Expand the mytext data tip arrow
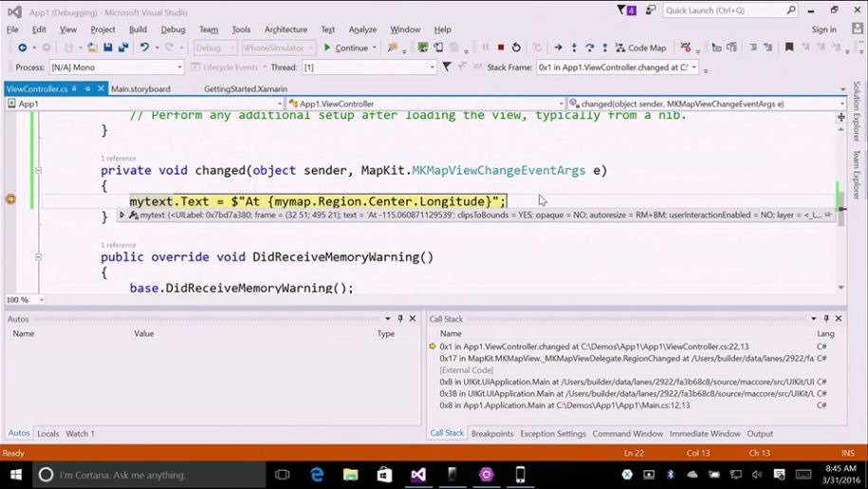Image resolution: width=868 pixels, height=489 pixels. [x=121, y=216]
